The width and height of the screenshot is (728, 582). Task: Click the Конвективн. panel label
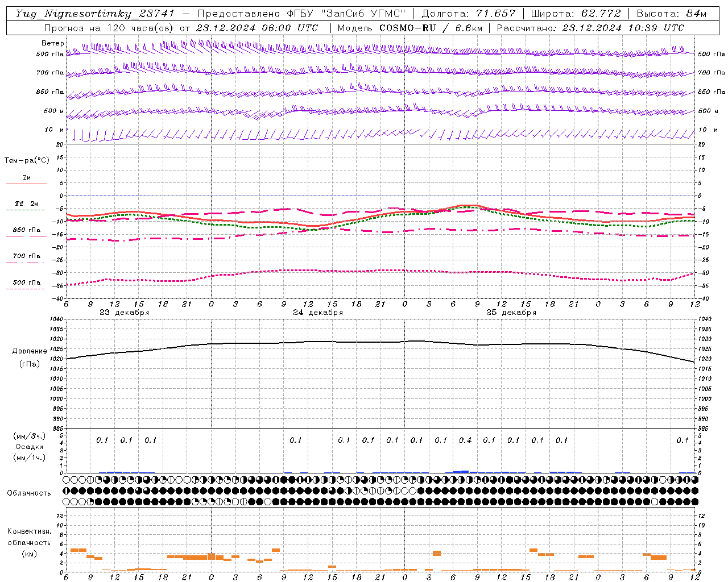pyautogui.click(x=30, y=531)
